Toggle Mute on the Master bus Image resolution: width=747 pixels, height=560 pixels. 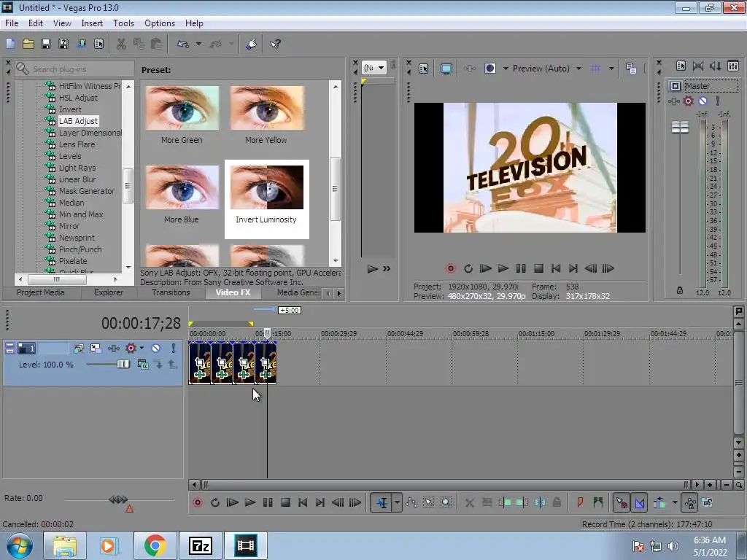pos(703,101)
